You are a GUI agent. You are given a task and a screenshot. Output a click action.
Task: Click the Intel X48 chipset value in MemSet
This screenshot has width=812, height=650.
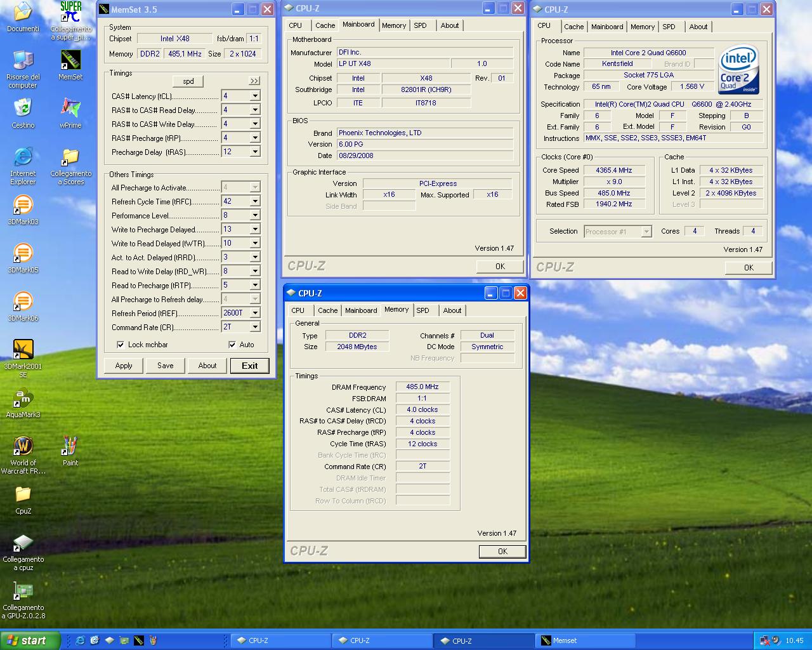174,39
